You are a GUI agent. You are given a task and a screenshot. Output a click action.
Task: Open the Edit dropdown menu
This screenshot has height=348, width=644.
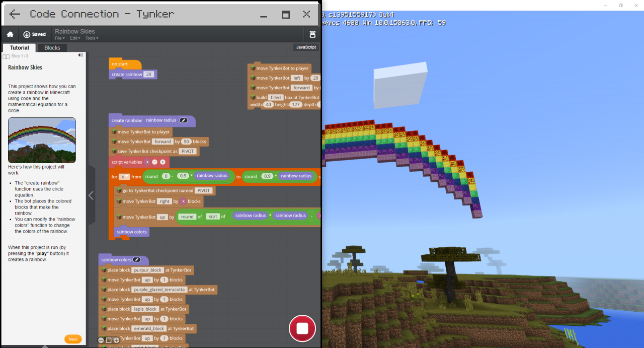coord(74,38)
